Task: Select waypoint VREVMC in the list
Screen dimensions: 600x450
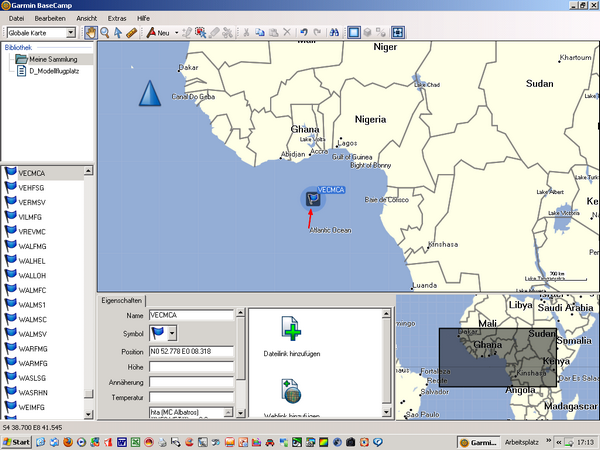Action: tap(43, 232)
